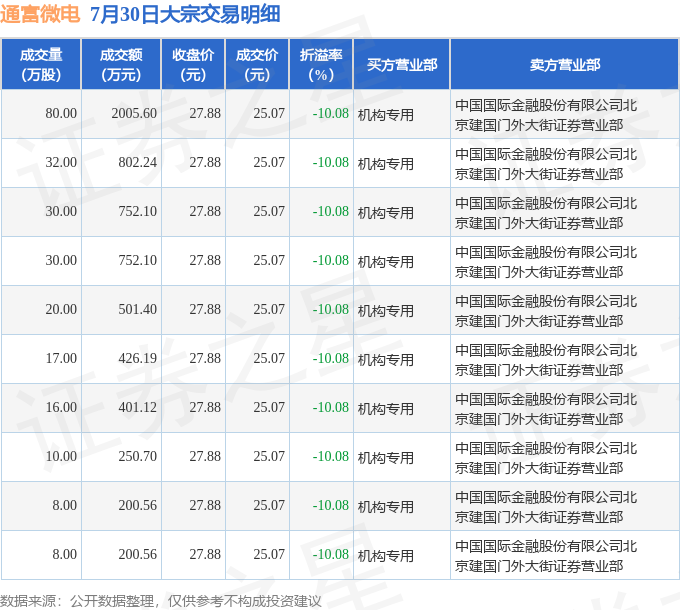Click the 收盘价(元) column header
The height and width of the screenshot is (610, 680).
pos(193,64)
